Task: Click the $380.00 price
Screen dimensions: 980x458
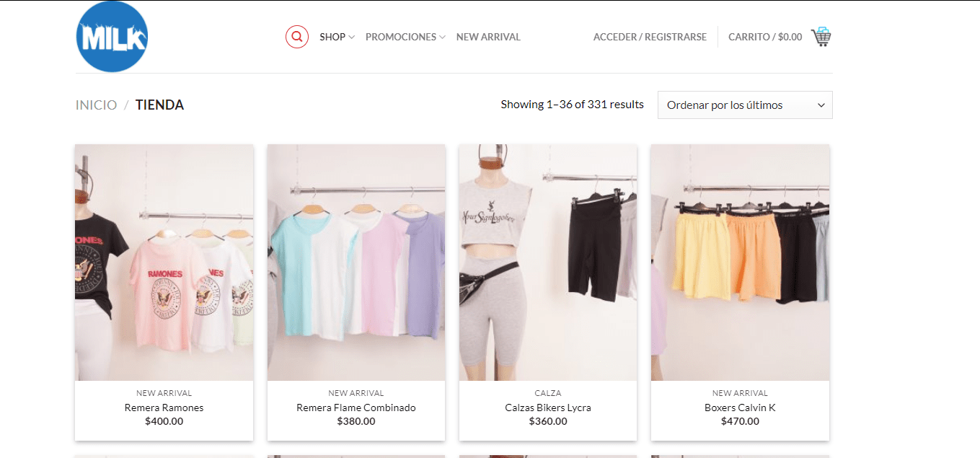Action: pos(356,421)
